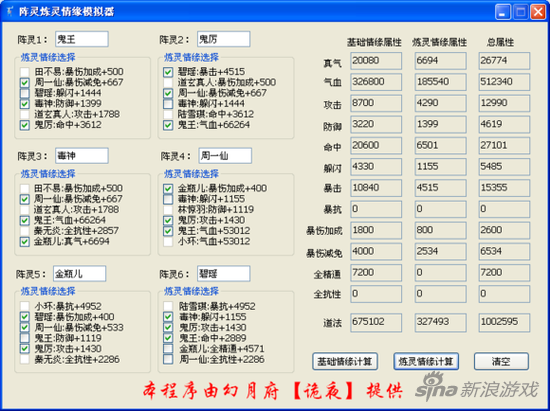The width and height of the screenshot is (550, 411).
Task: Click the 基础情缘计算 button
Action: [x=345, y=361]
